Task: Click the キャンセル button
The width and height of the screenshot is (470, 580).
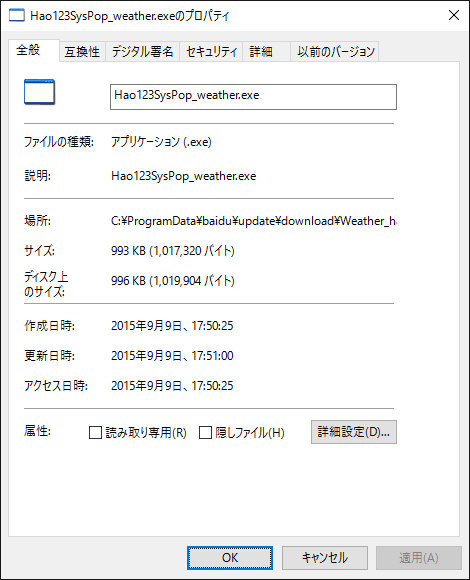Action: pyautogui.click(x=325, y=558)
